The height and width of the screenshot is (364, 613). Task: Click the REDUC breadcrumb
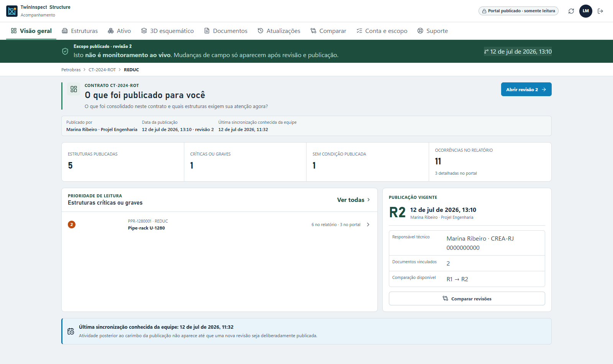(131, 70)
